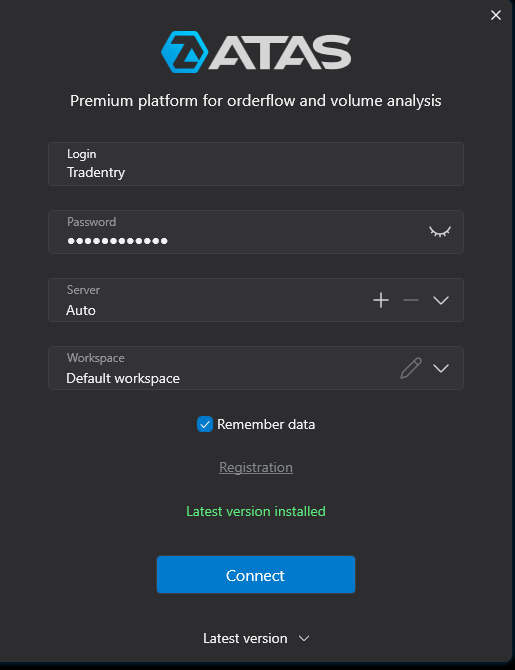Click the blue ATAS hexagon logo
The width and height of the screenshot is (515, 670).
[x=185, y=52]
